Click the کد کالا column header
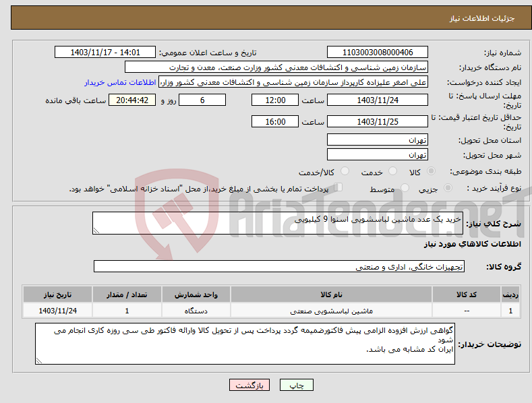This screenshot has width=532, height=403. click(x=467, y=294)
